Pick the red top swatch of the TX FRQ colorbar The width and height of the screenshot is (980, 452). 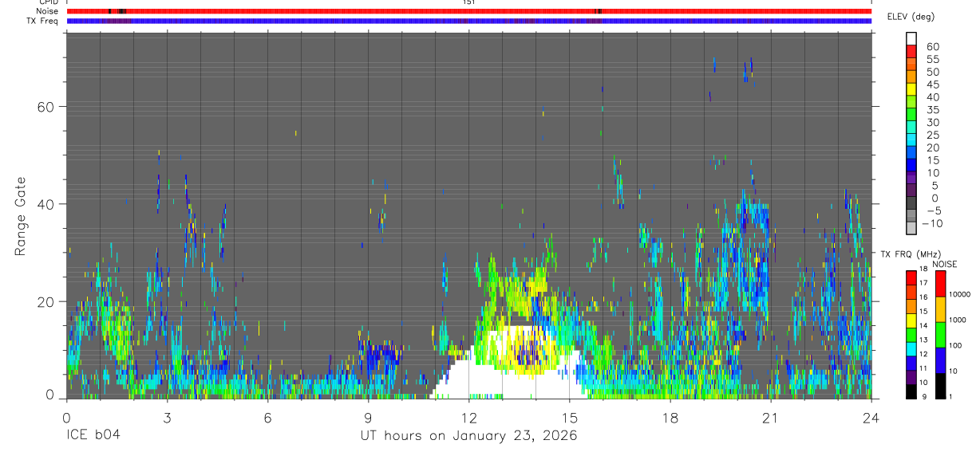pyautogui.click(x=911, y=277)
